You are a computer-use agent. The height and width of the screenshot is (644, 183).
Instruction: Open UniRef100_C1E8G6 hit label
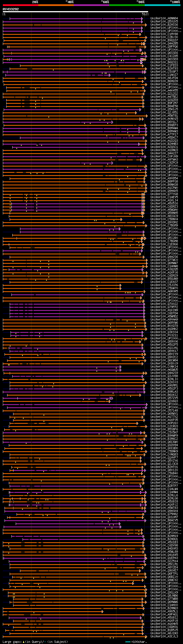[164, 244]
